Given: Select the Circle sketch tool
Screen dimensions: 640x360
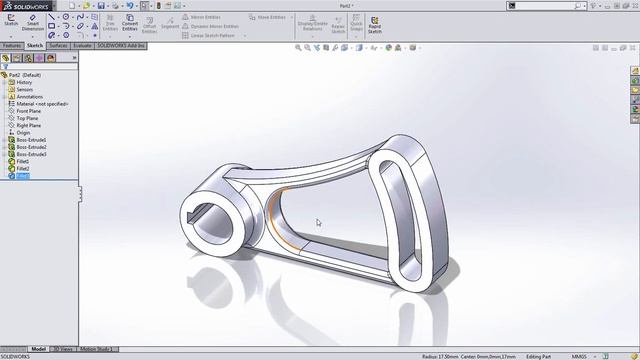Looking at the screenshot, I should tap(66, 17).
